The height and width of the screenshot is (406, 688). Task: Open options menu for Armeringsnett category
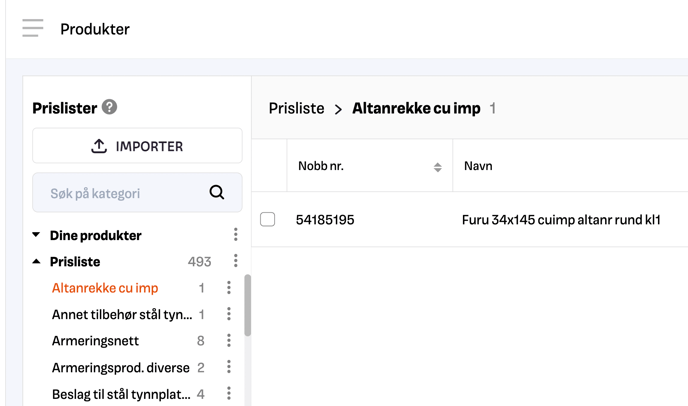[x=229, y=340]
